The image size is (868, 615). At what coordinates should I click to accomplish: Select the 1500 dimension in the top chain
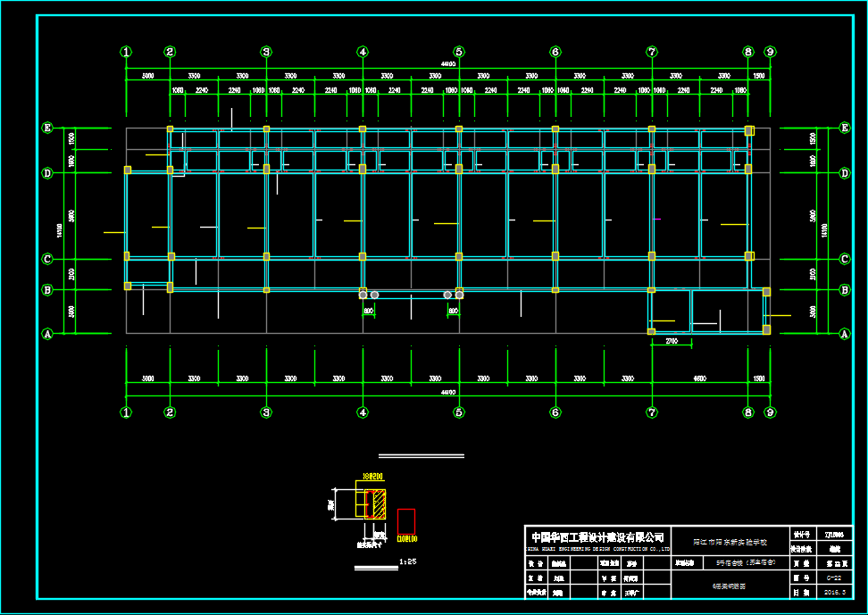[x=759, y=76]
